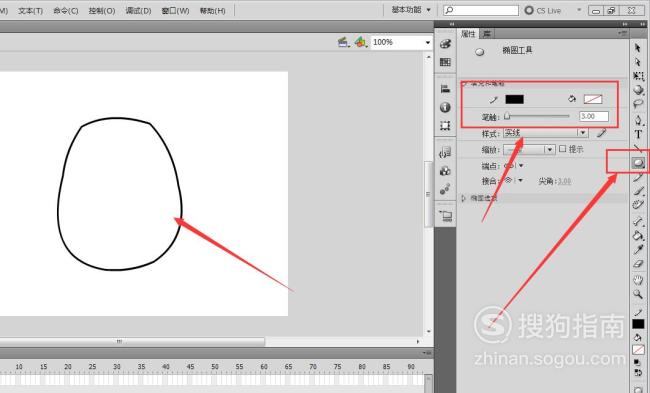Screen dimensions: 650x393
Task: Open the 样式 stroke style dropdown
Action: click(x=546, y=133)
